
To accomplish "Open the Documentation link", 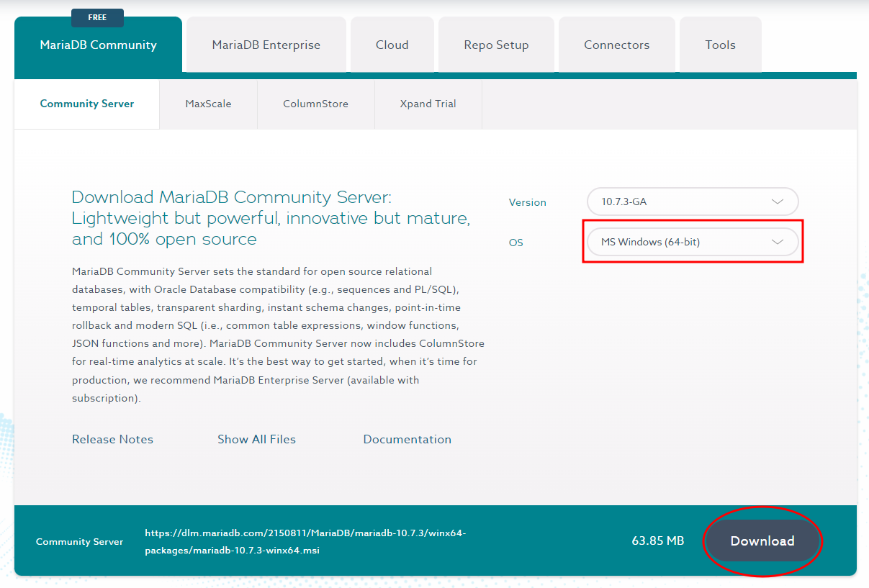I will pyautogui.click(x=408, y=439).
